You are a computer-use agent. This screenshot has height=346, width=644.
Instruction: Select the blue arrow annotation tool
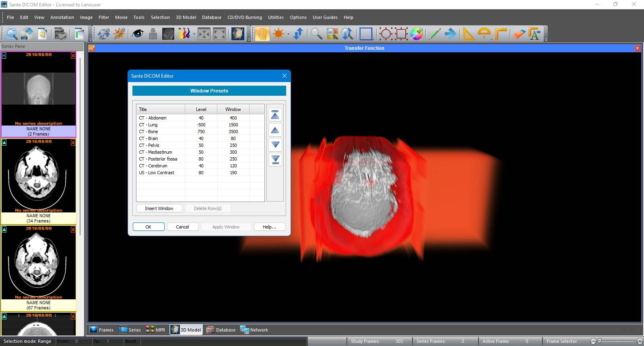[x=451, y=34]
